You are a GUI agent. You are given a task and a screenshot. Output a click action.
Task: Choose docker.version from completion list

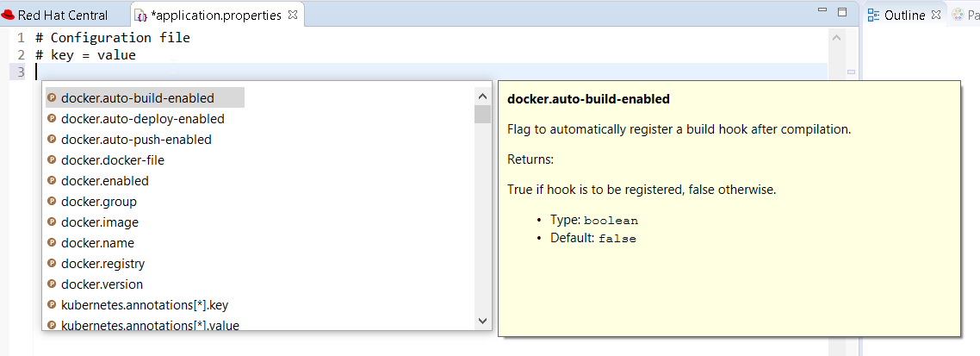point(102,284)
